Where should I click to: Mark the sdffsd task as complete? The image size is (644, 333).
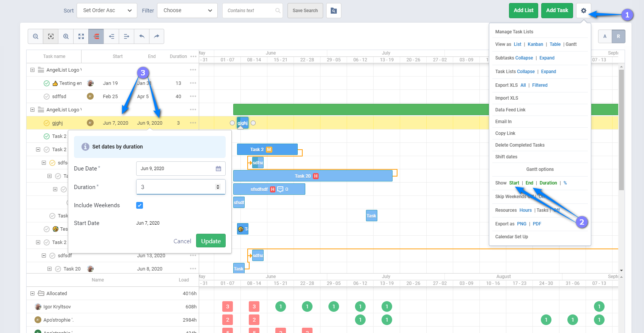pyautogui.click(x=47, y=97)
